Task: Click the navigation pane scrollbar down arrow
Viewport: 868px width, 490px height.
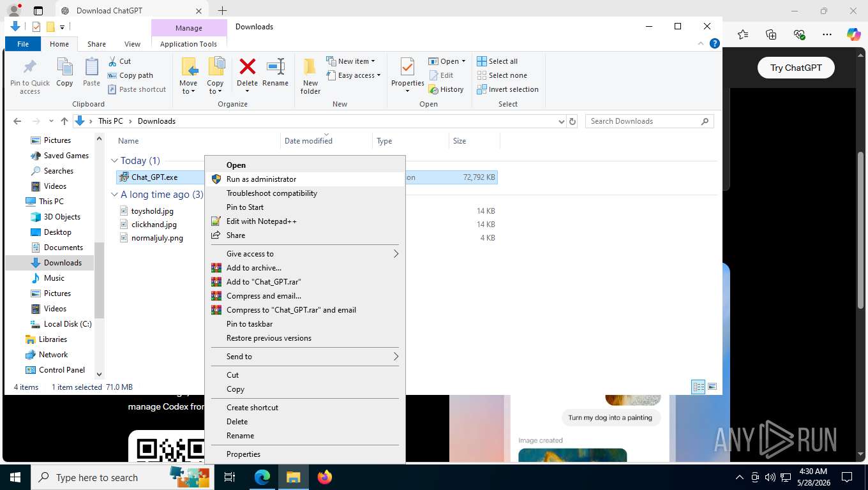Action: [x=99, y=375]
